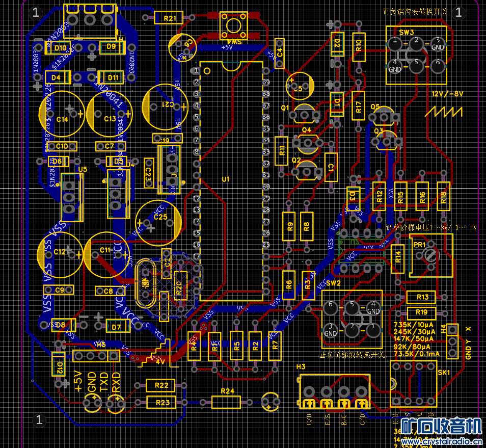Select diode D9
The width and height of the screenshot is (486, 448).
pos(113,48)
